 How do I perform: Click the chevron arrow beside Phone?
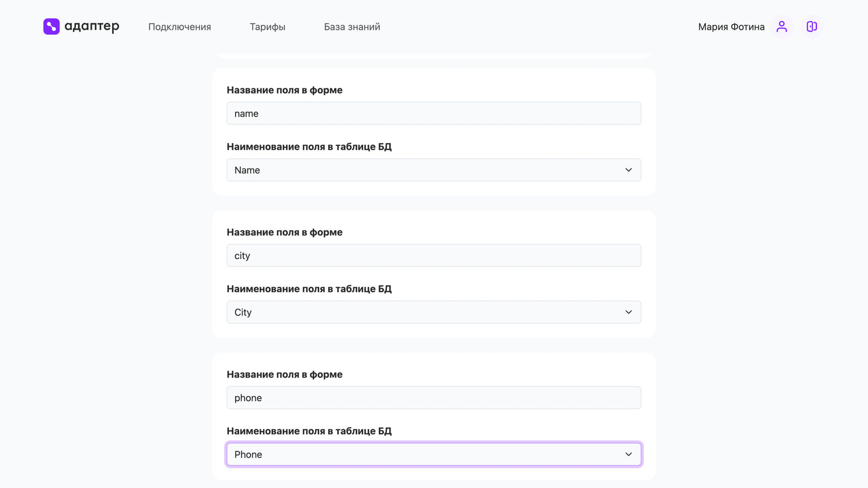point(628,454)
